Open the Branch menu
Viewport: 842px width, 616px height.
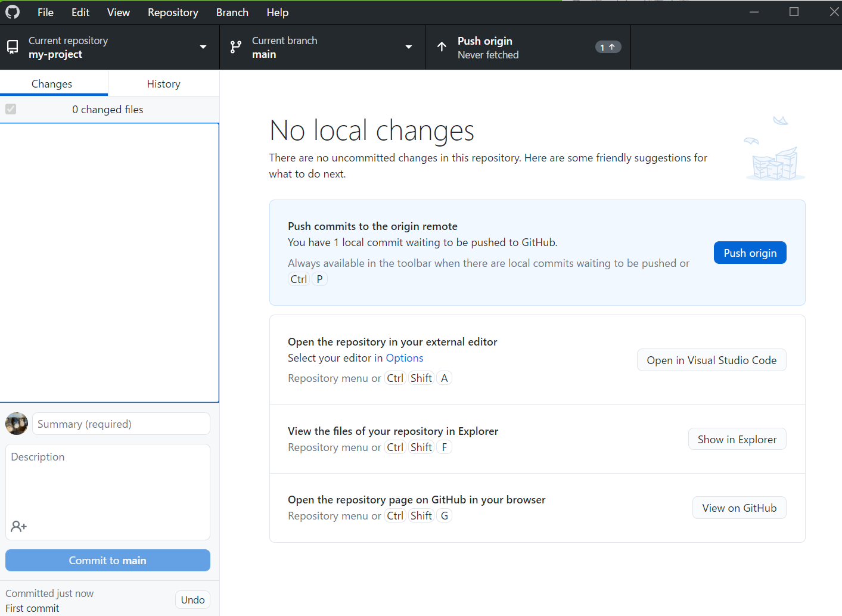[232, 12]
